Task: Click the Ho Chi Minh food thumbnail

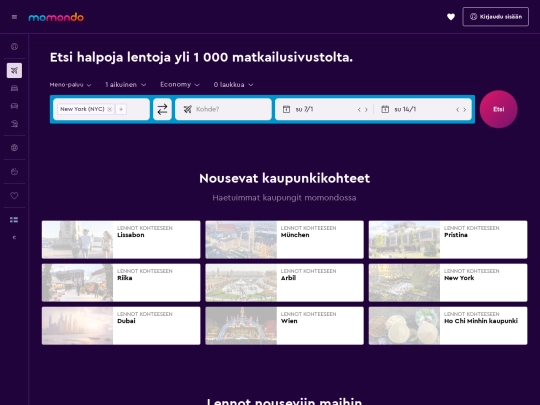Action: click(404, 326)
